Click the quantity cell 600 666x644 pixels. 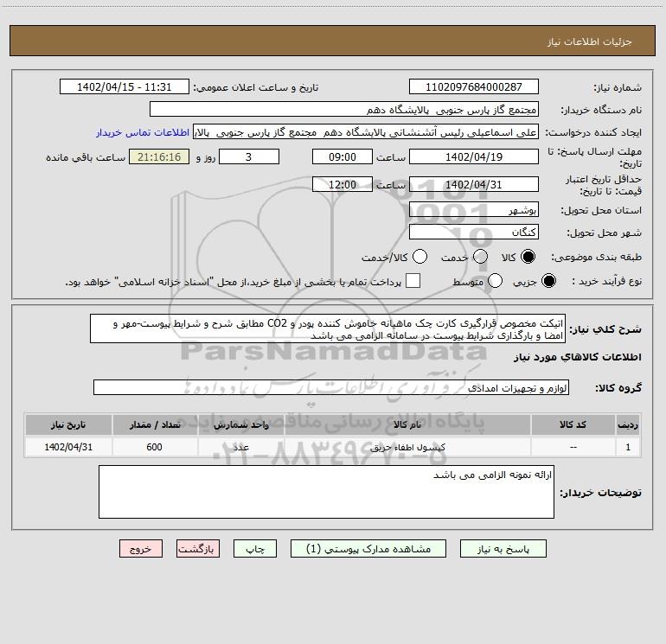click(154, 447)
